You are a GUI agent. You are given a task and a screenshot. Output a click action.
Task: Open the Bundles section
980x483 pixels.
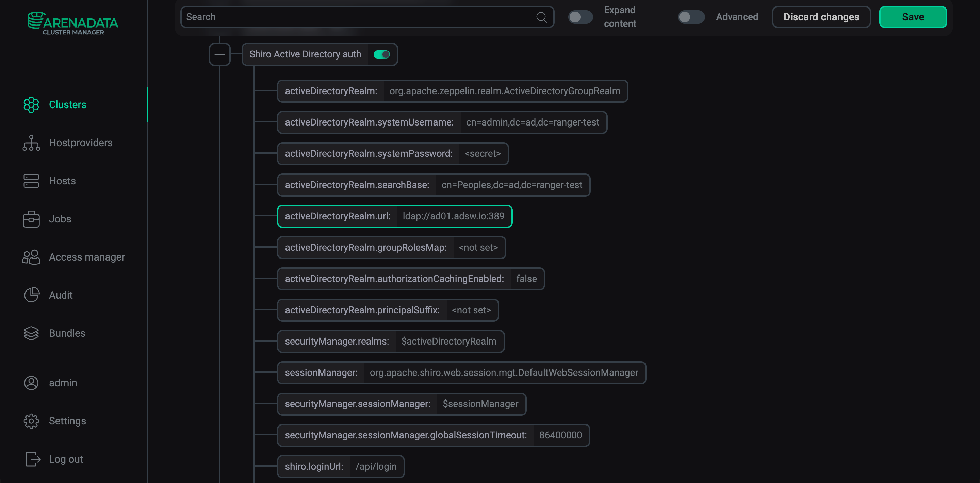coord(67,333)
